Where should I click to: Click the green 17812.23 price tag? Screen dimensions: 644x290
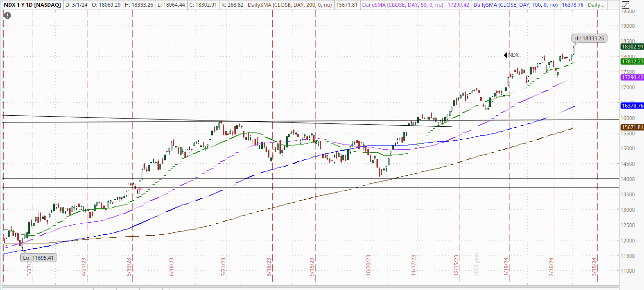[x=632, y=61]
